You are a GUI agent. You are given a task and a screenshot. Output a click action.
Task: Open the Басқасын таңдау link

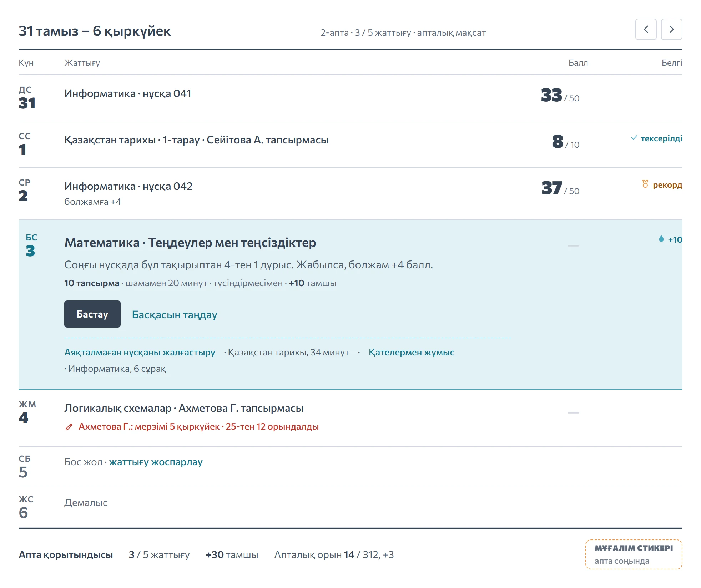tap(175, 315)
